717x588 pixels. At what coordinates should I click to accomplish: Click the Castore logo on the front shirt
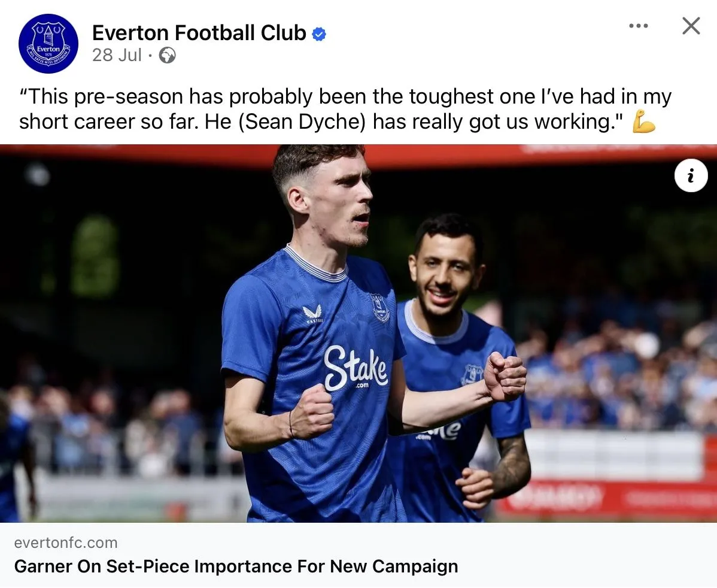(312, 314)
